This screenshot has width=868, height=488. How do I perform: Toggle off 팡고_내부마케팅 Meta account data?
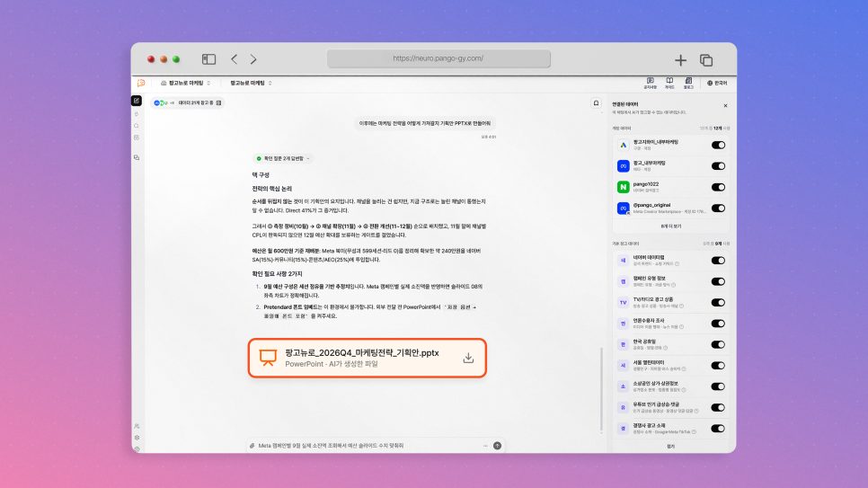[x=718, y=166]
